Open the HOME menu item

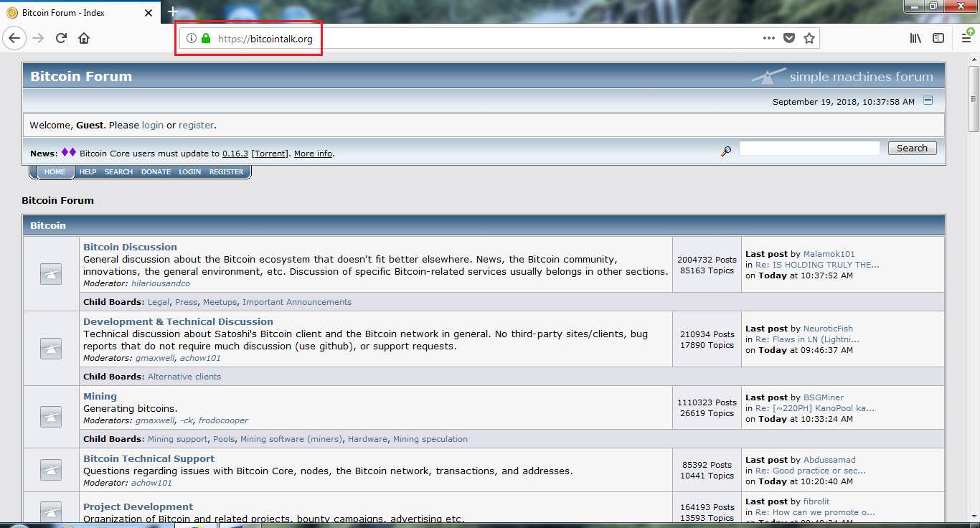click(x=55, y=172)
